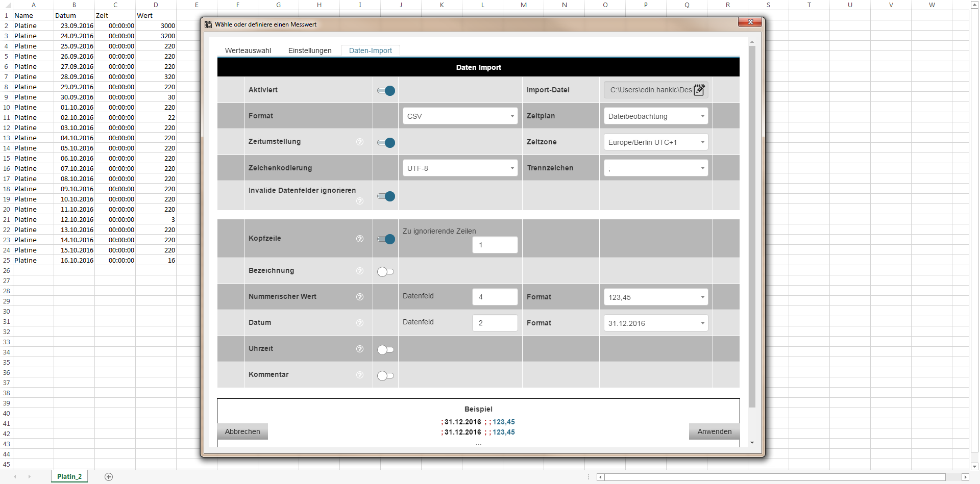This screenshot has height=484, width=980.
Task: Enable the Bezeichnung switch
Action: (386, 272)
